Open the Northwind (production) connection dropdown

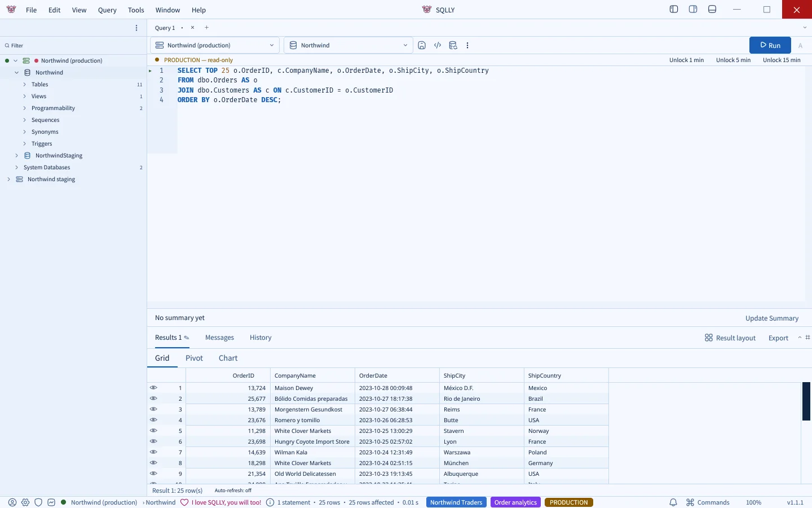coord(215,45)
